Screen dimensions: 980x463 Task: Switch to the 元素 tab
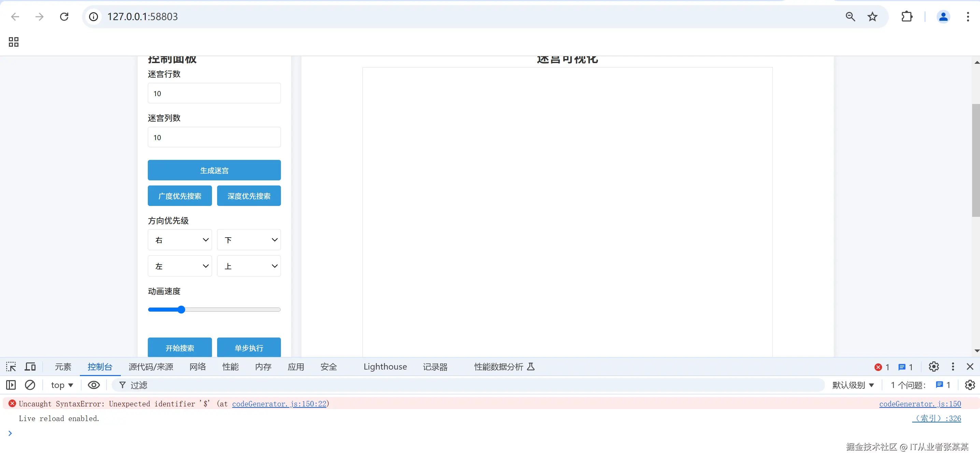click(63, 367)
